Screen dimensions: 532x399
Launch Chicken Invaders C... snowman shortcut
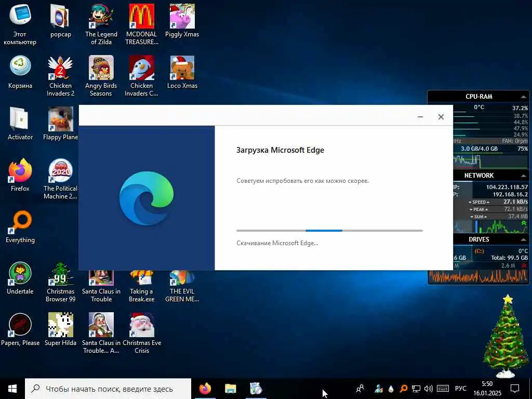(141, 76)
